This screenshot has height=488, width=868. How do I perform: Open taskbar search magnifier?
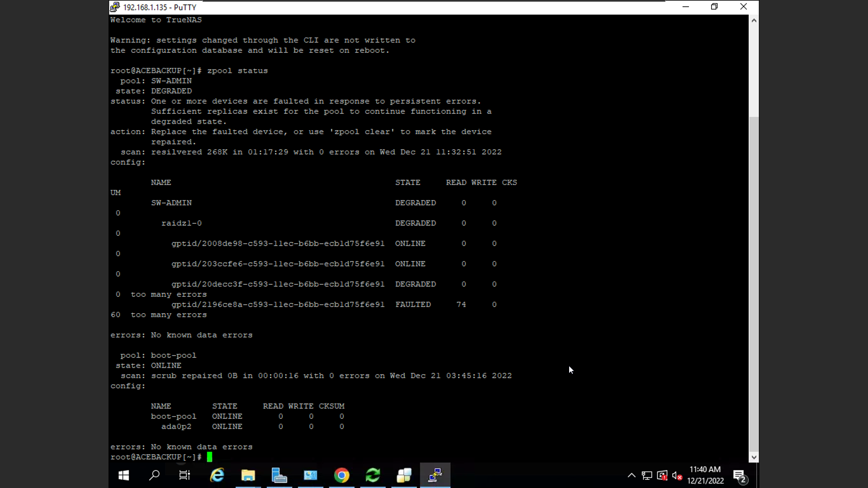[154, 475]
